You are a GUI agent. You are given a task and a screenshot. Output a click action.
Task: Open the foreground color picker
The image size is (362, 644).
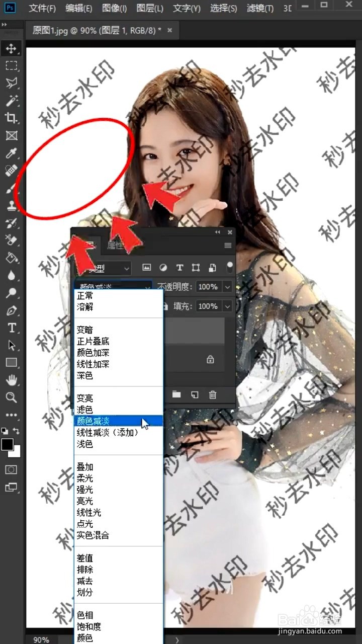click(x=7, y=444)
